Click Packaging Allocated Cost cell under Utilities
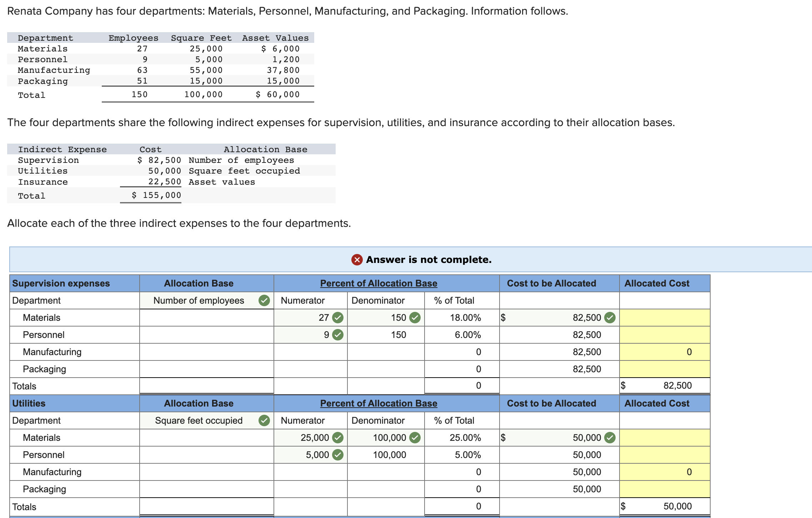Screen dimensions: 812x518 664,489
